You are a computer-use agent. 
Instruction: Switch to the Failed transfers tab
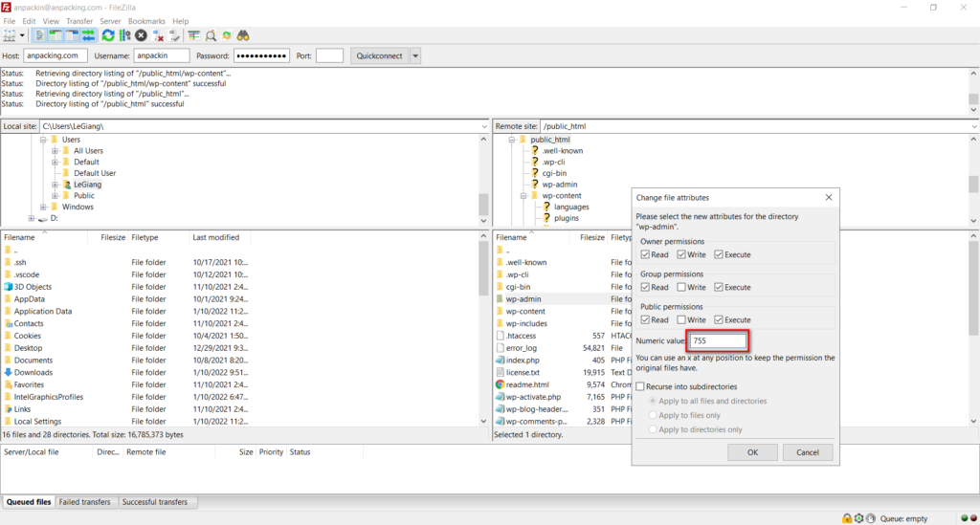pyautogui.click(x=84, y=502)
